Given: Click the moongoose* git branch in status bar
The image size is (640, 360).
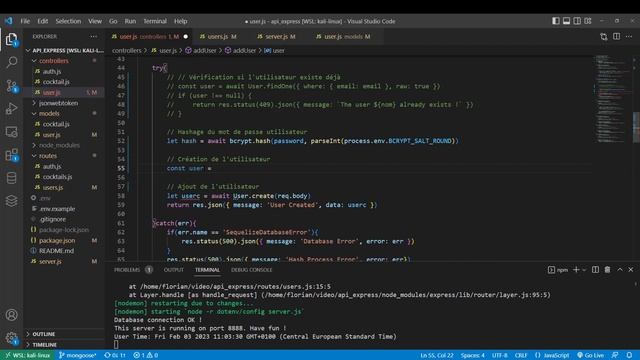Looking at the screenshot, I should pyautogui.click(x=78, y=355).
